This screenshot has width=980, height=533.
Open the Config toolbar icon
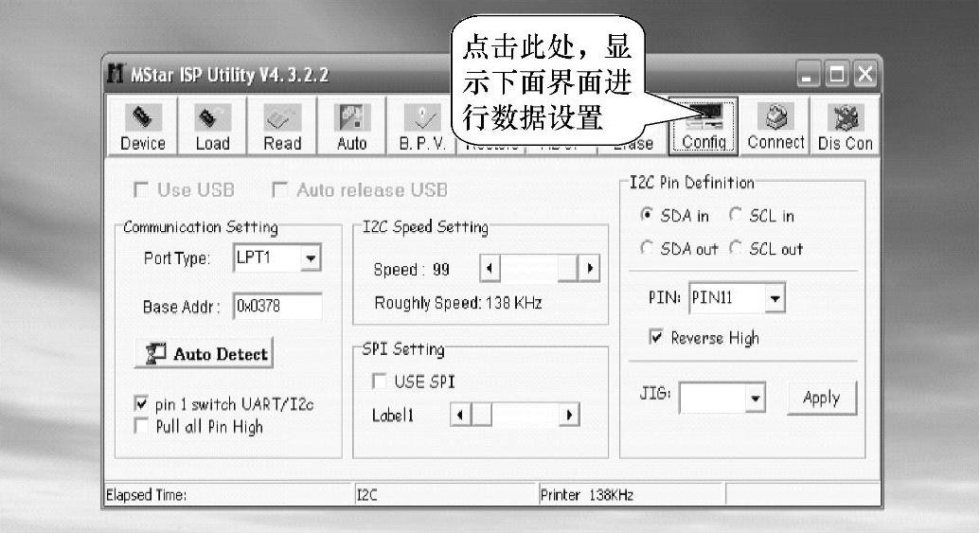tap(704, 126)
